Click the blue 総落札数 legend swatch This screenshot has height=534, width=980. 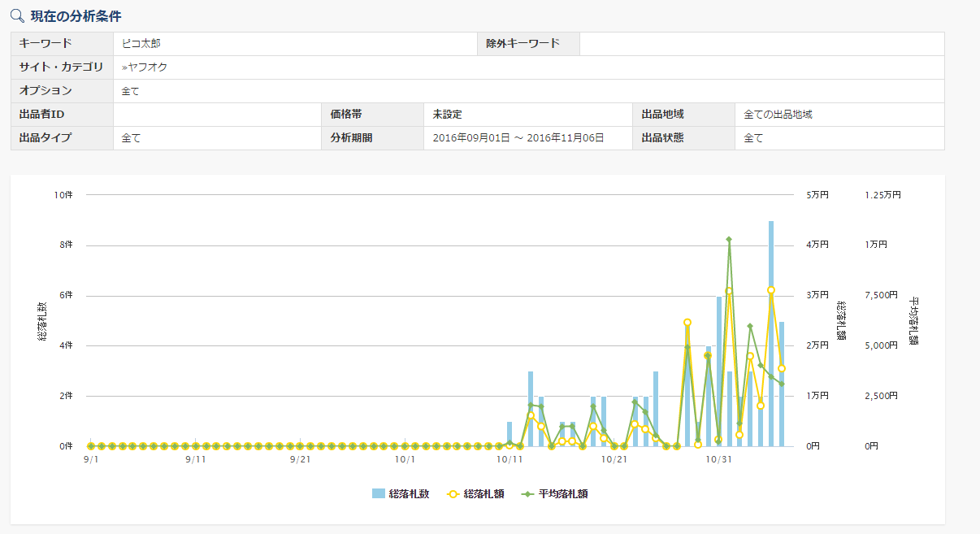pos(378,493)
